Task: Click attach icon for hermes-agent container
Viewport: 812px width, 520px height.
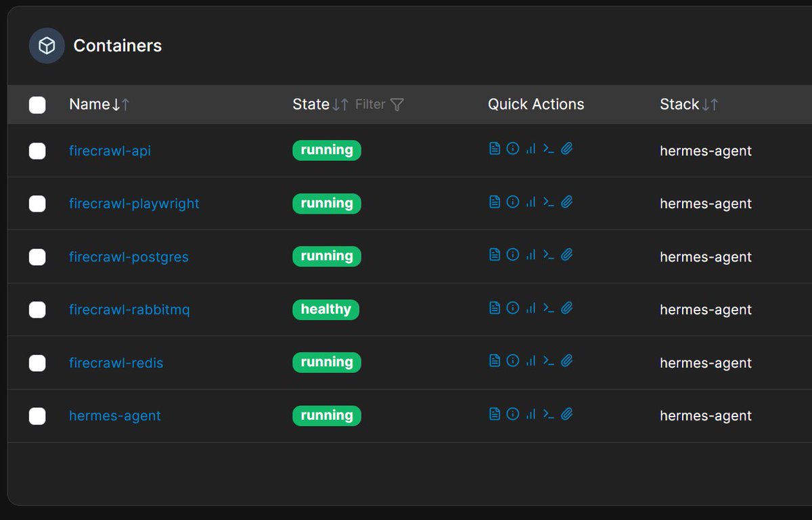Action: (x=567, y=414)
